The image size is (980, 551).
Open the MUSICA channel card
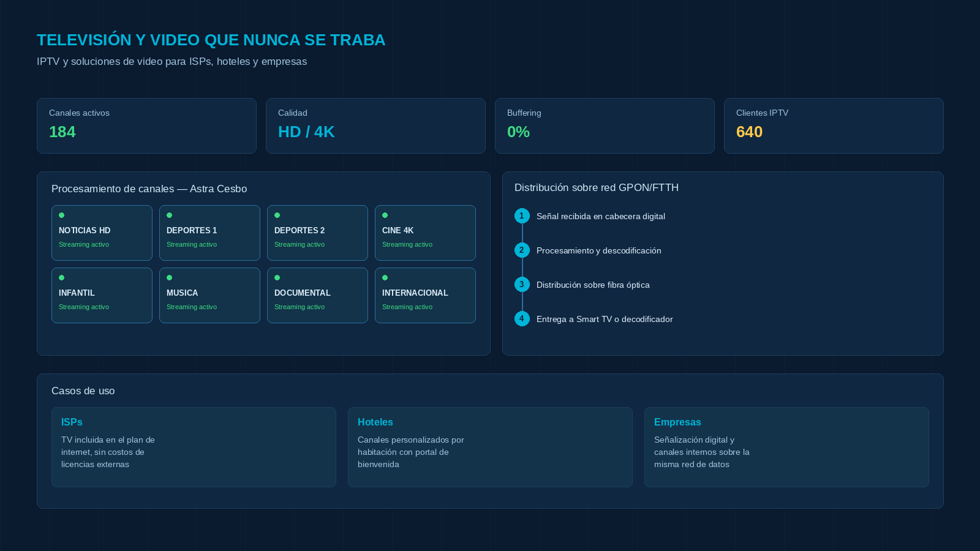point(209,295)
